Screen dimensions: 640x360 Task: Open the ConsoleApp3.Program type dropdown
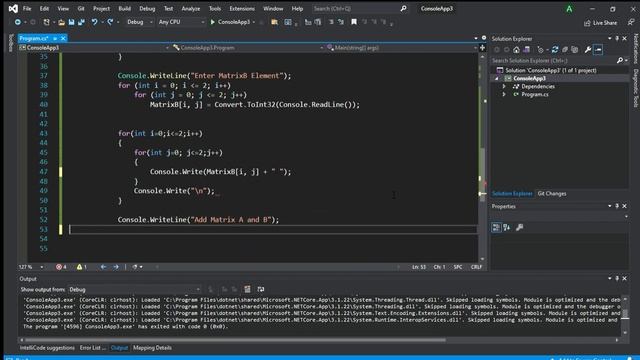[247, 48]
